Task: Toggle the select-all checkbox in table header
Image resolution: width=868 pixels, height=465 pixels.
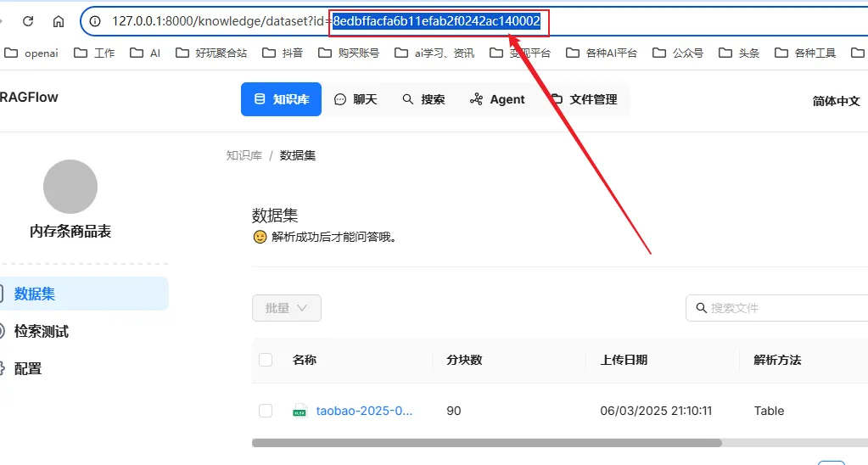Action: coord(266,360)
